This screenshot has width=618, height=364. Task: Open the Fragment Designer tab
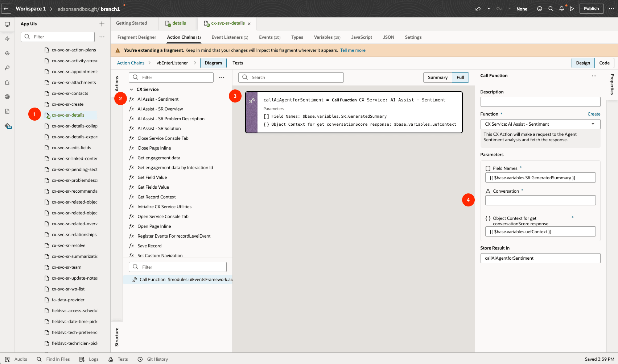click(x=137, y=37)
